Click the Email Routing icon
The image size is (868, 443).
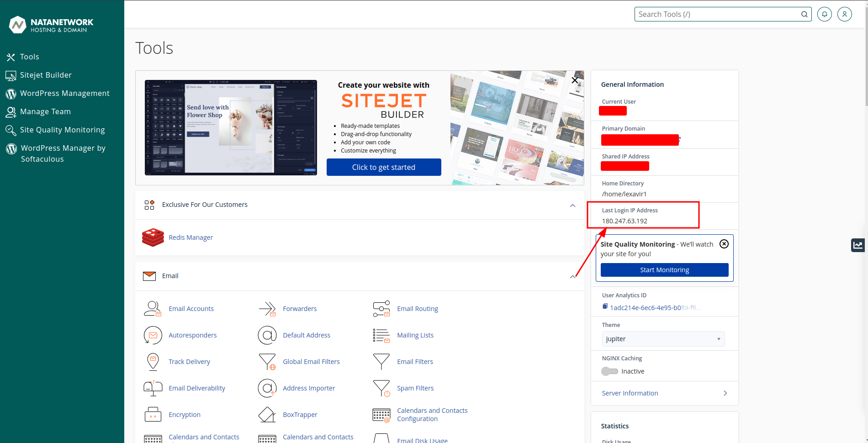pyautogui.click(x=381, y=309)
